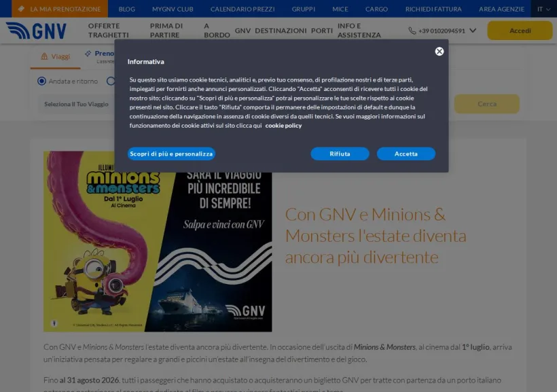Open Calendario Prezzi
This screenshot has height=392, width=557.
[242, 9]
